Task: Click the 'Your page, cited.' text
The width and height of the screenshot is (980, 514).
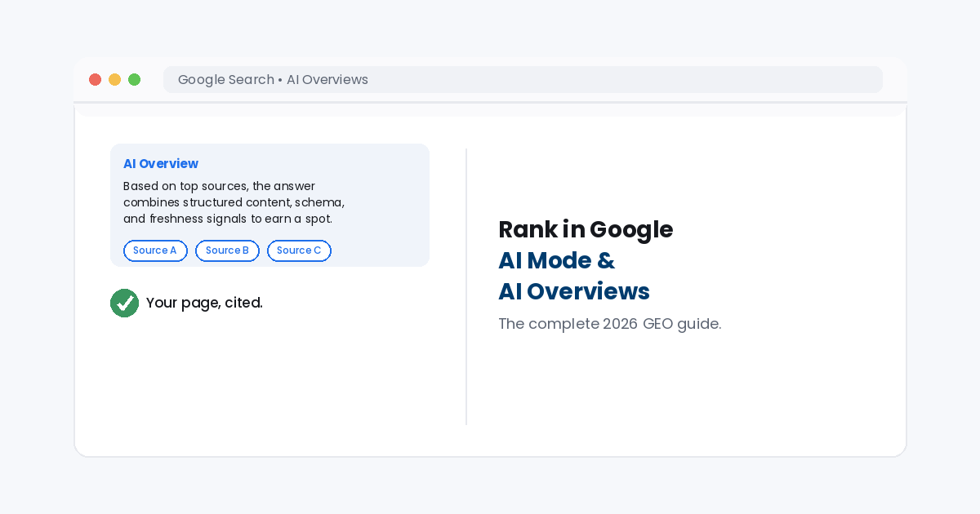Action: click(x=204, y=303)
